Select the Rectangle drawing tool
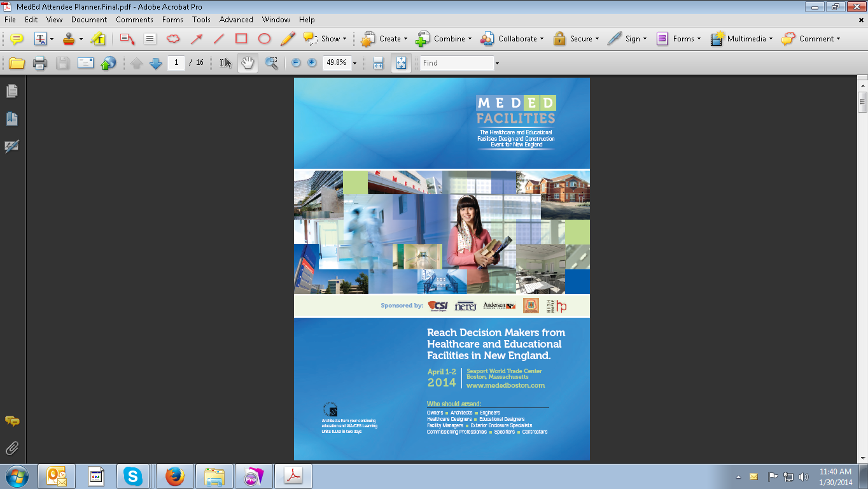The image size is (868, 489). click(241, 39)
